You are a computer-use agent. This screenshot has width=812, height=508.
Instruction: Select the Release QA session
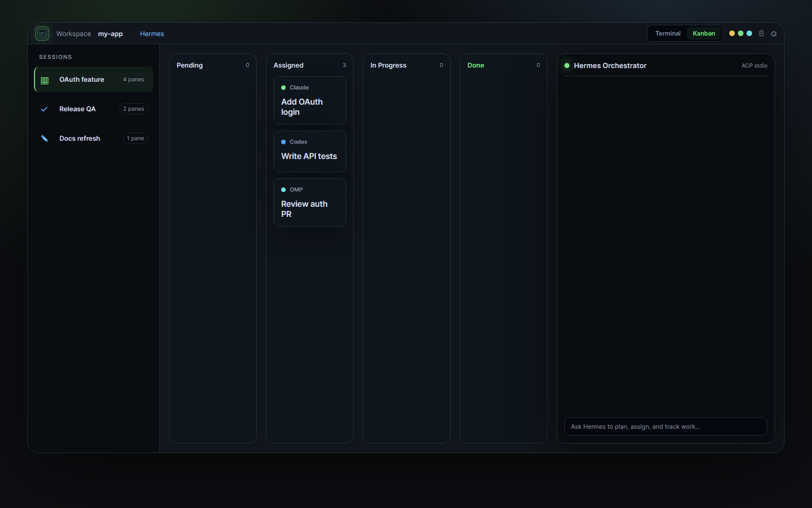point(94,109)
